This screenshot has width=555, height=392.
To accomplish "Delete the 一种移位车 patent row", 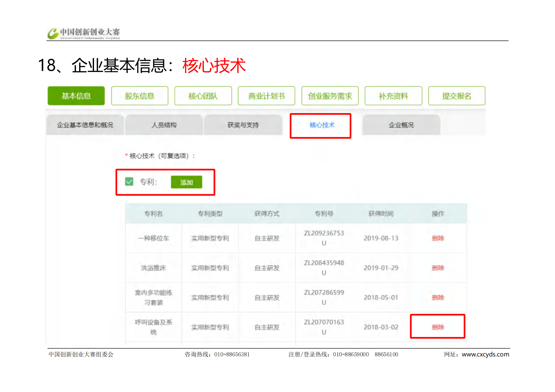I will pos(438,238).
